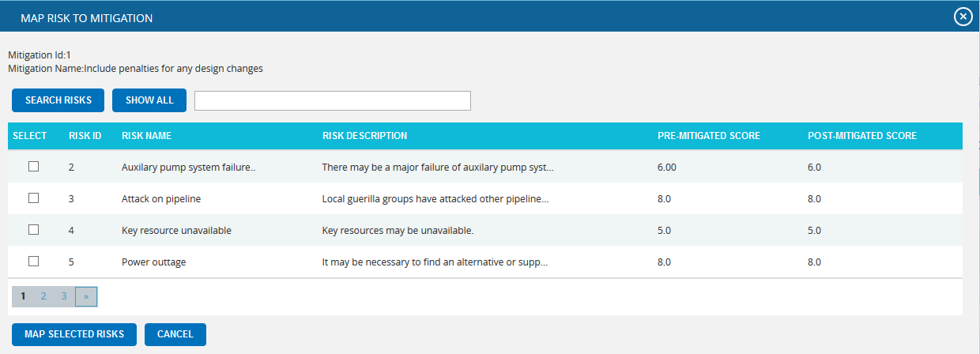Tick the Attack on pipeline risk checkbox
The width and height of the screenshot is (980, 354).
click(x=33, y=198)
